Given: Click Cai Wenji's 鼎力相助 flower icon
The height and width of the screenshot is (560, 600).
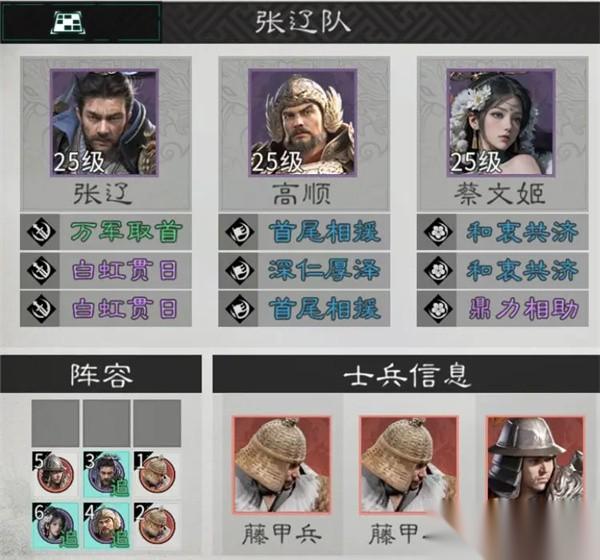Looking at the screenshot, I should pos(437,309).
